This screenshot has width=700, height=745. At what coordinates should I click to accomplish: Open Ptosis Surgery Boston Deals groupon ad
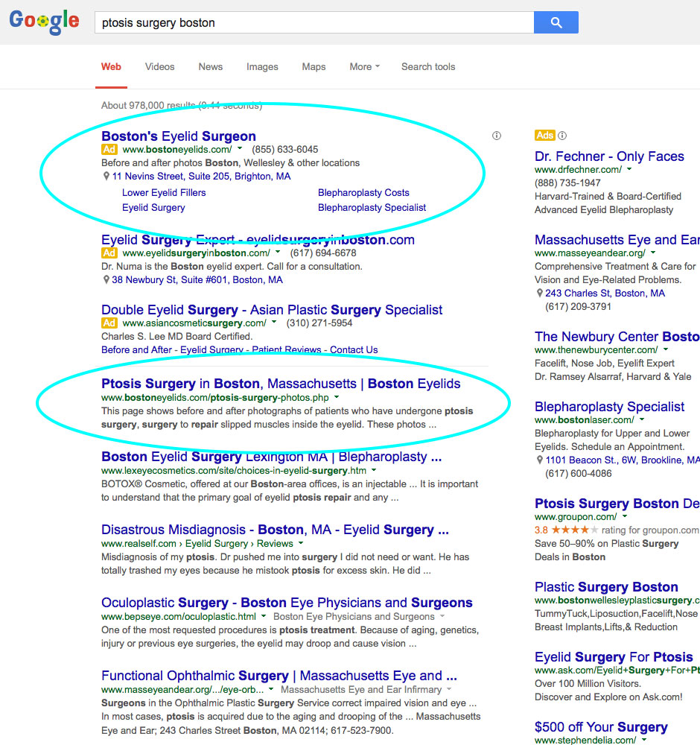tap(617, 504)
